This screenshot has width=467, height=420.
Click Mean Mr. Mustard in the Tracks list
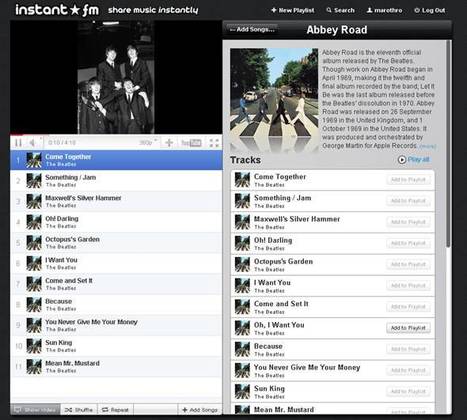tap(284, 410)
